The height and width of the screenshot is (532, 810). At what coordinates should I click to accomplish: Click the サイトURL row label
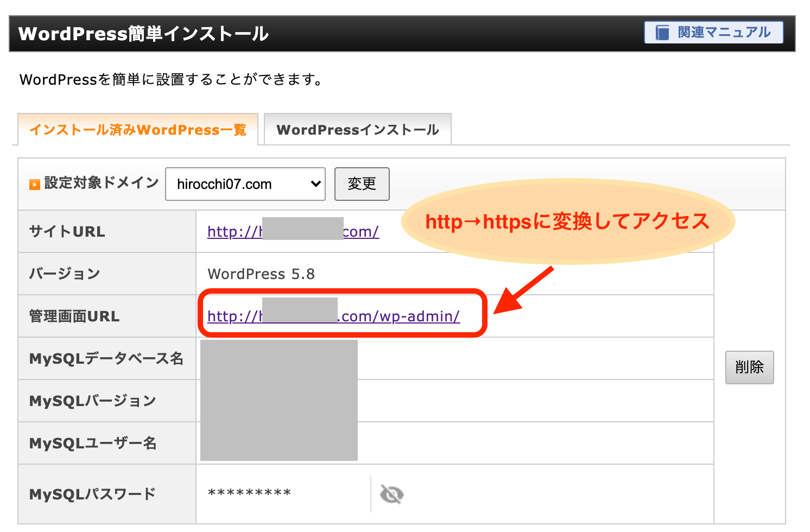(67, 232)
